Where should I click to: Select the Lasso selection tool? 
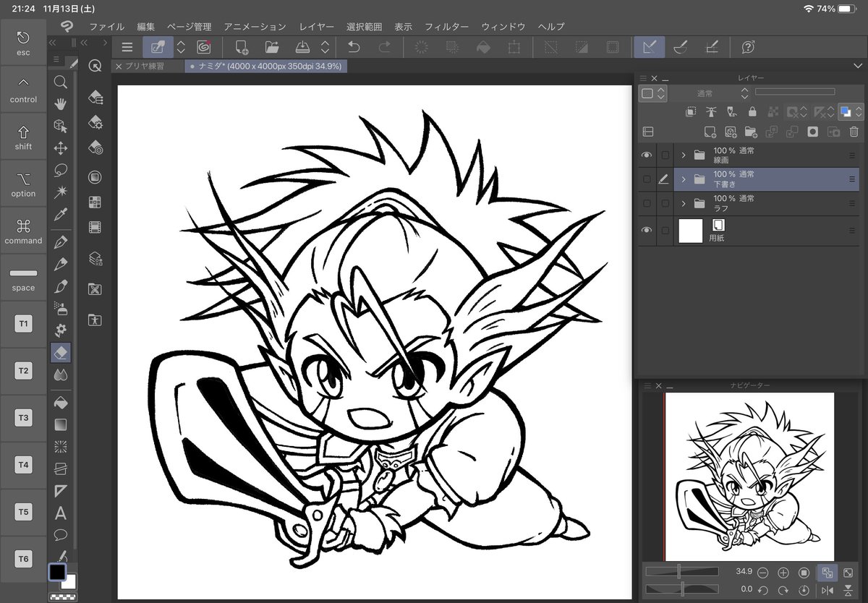click(x=61, y=170)
